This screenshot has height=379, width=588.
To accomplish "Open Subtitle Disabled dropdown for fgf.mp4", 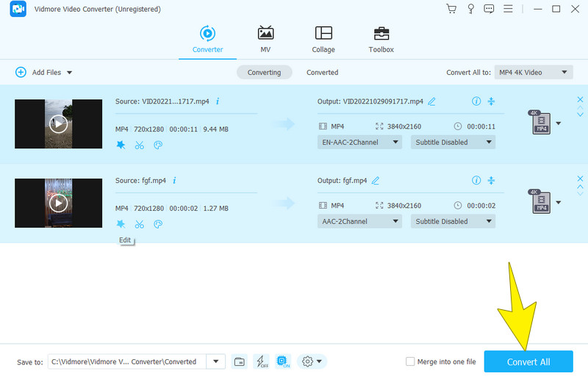I will pyautogui.click(x=453, y=221).
